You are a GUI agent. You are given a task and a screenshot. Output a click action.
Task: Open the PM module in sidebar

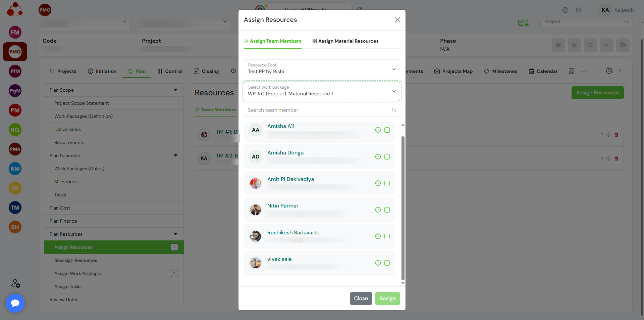click(15, 110)
